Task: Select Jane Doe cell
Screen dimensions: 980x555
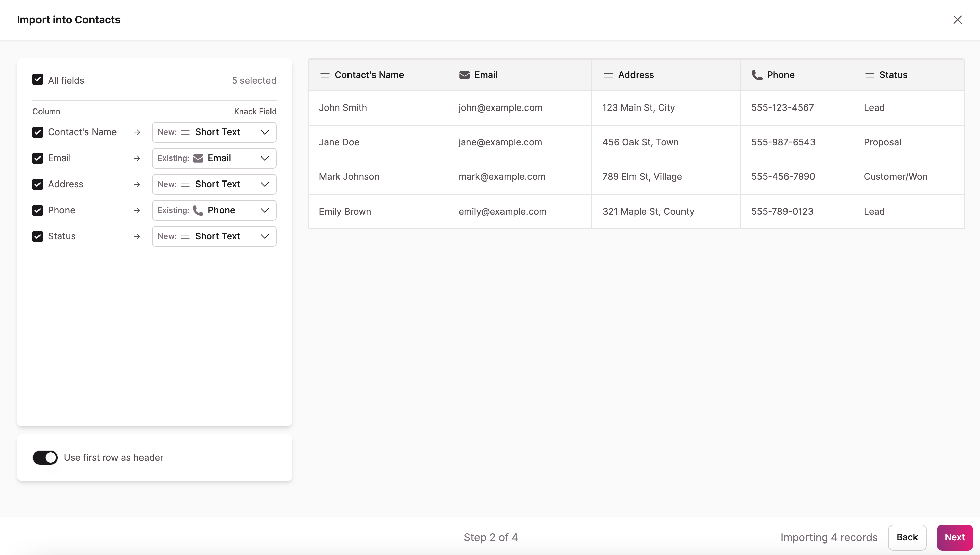Action: 378,143
